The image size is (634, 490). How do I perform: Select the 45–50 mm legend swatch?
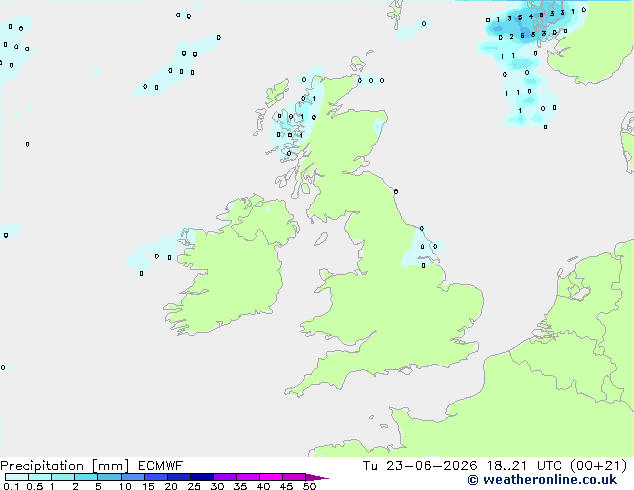point(294,477)
